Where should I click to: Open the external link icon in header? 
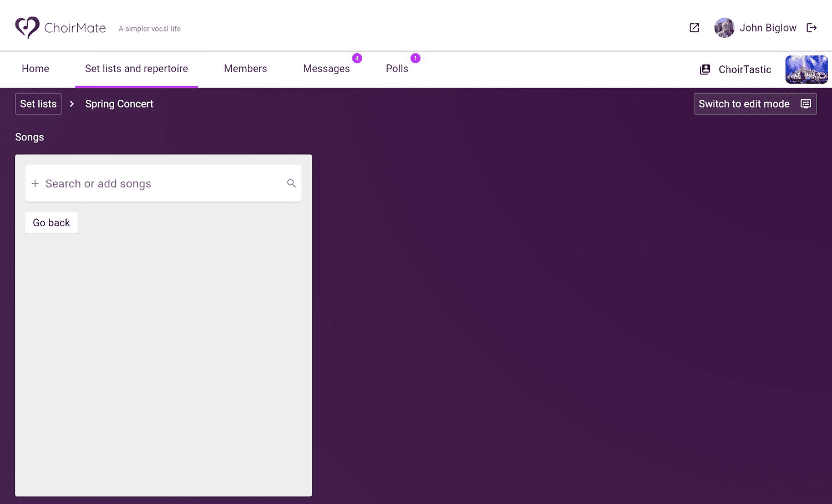coord(694,28)
